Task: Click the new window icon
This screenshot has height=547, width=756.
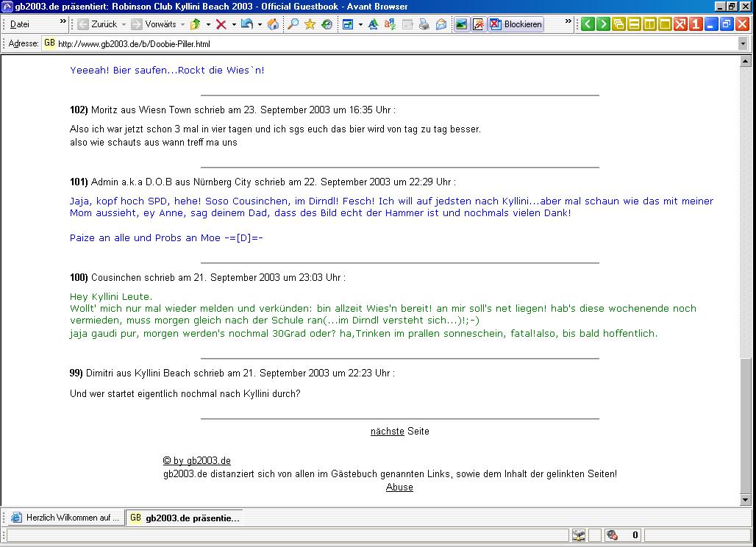Action: click(x=348, y=24)
